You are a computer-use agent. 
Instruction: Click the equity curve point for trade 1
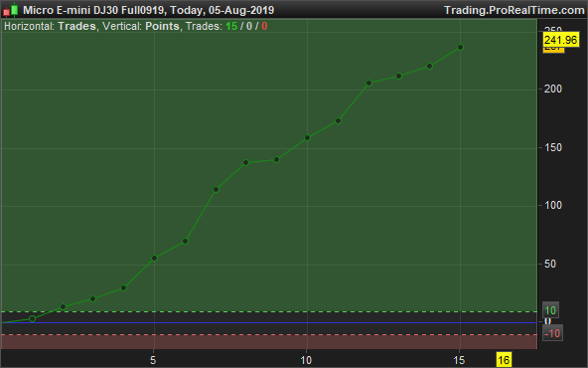coord(32,319)
